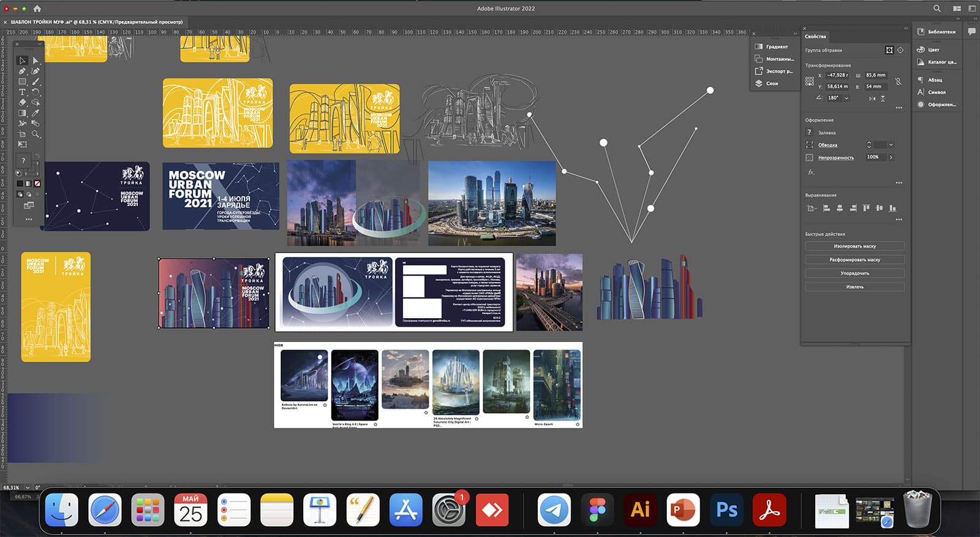
Task: Click the flip horizontal icon in Transform
Action: 872,98
